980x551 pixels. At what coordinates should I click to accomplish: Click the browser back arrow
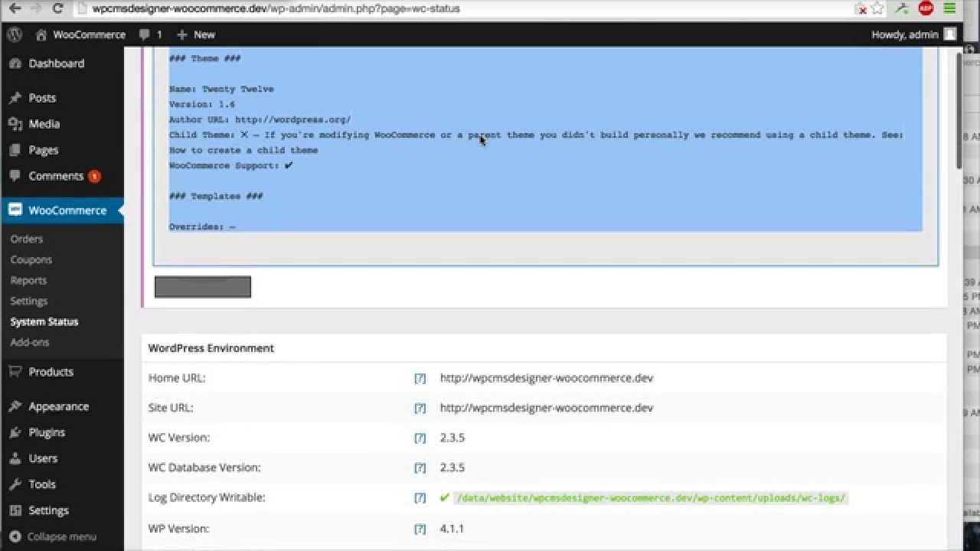pyautogui.click(x=15, y=8)
